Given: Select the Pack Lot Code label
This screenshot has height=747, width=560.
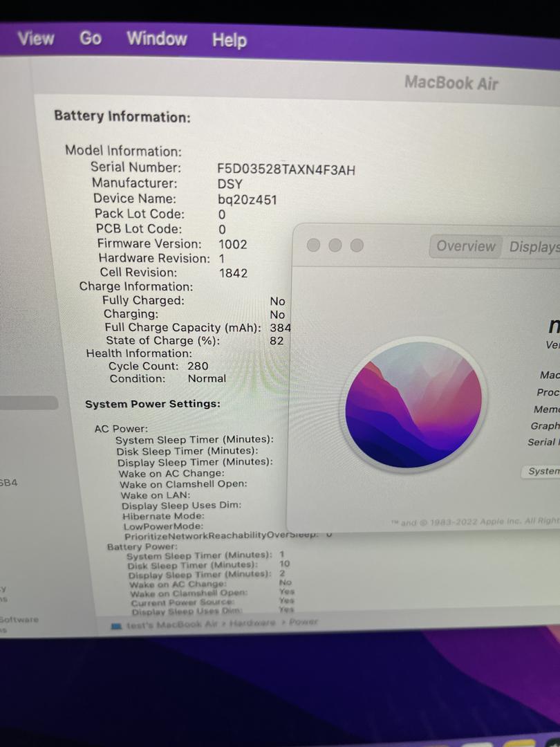Looking at the screenshot, I should point(140,214).
